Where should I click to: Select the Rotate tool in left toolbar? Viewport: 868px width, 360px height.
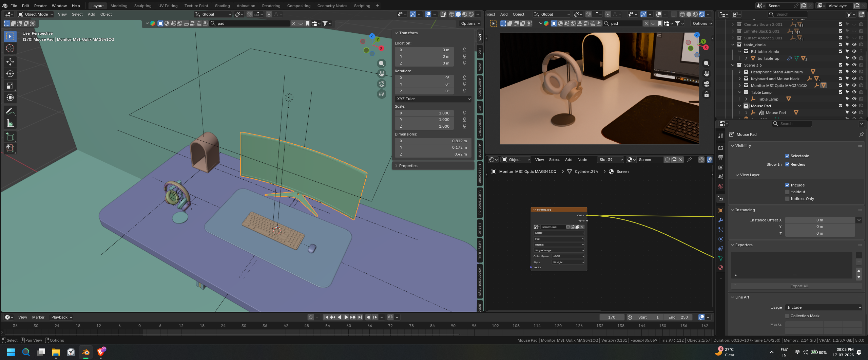(10, 74)
